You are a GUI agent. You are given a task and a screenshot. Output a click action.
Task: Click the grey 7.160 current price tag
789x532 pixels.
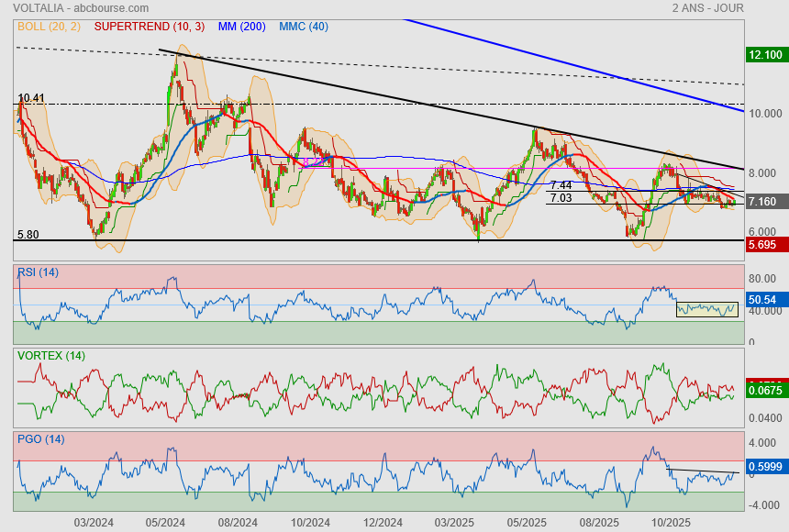(x=763, y=202)
